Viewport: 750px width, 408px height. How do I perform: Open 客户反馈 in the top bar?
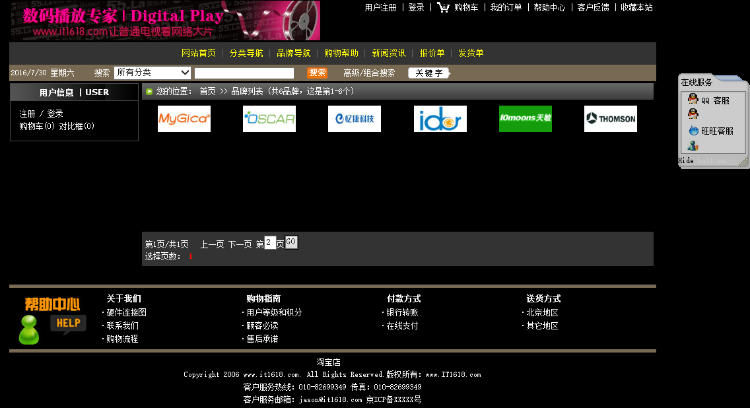[594, 7]
